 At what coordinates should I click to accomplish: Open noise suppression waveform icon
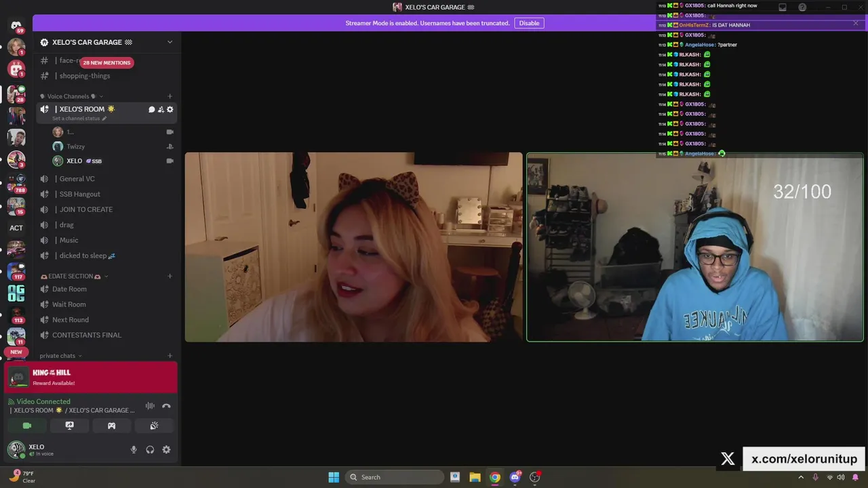tap(150, 406)
